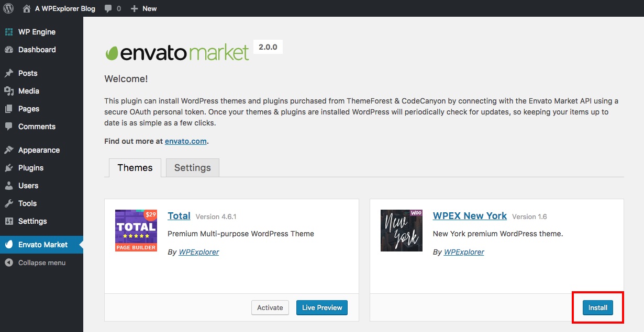Activate the Total theme
This screenshot has width=644, height=332.
[270, 307]
